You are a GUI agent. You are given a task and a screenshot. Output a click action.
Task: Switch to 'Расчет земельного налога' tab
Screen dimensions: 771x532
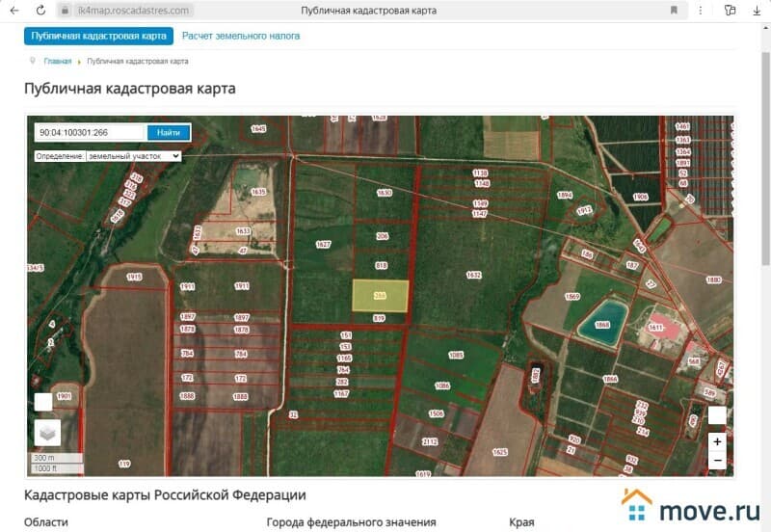[241, 36]
